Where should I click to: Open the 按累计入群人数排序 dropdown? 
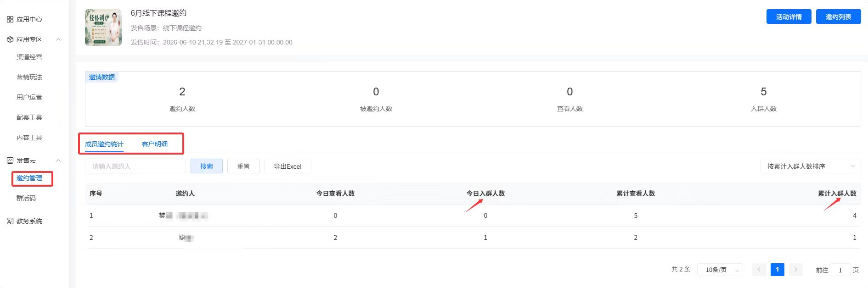point(811,166)
